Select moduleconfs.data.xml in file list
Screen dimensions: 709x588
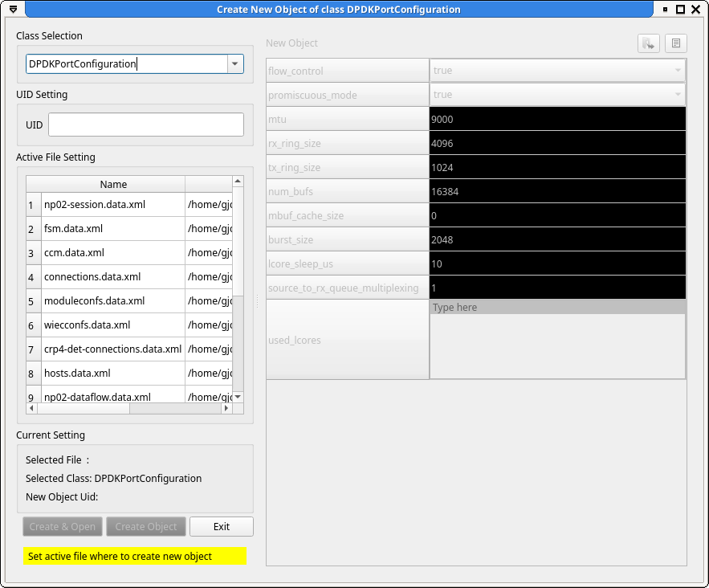coord(113,300)
